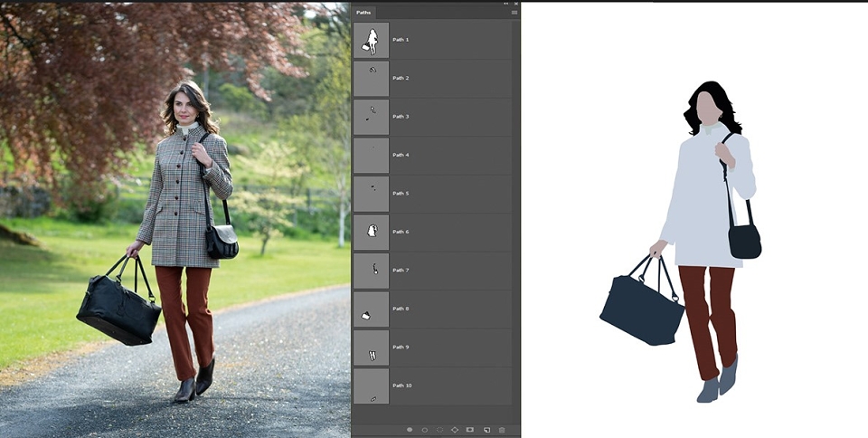Delete current path trash icon

(x=502, y=430)
